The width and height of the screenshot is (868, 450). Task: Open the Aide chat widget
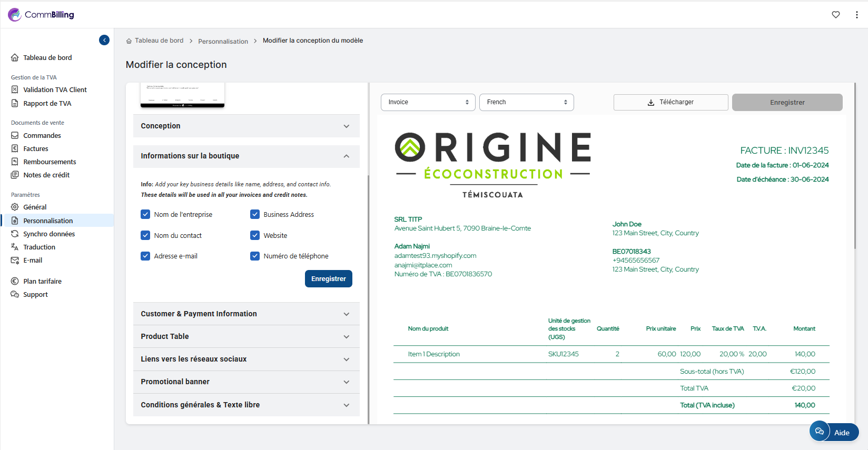tap(834, 432)
